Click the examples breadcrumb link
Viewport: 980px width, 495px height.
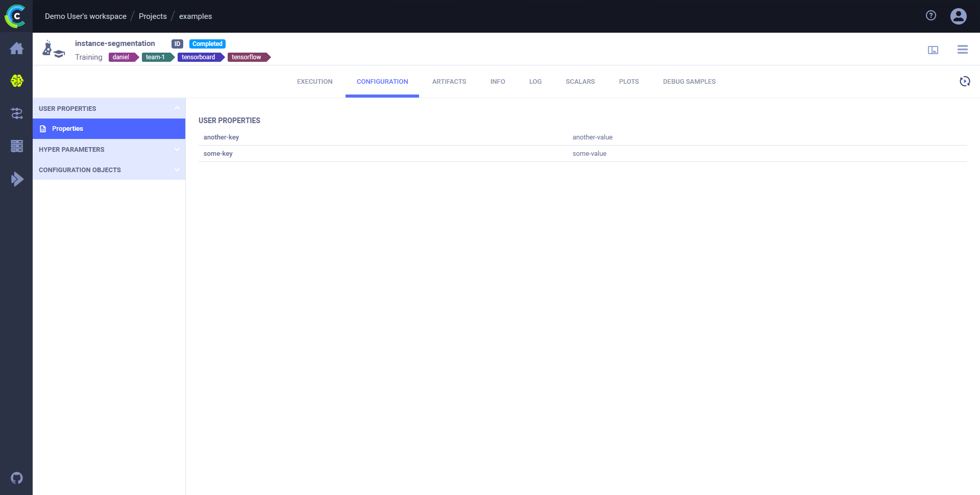pyautogui.click(x=195, y=16)
